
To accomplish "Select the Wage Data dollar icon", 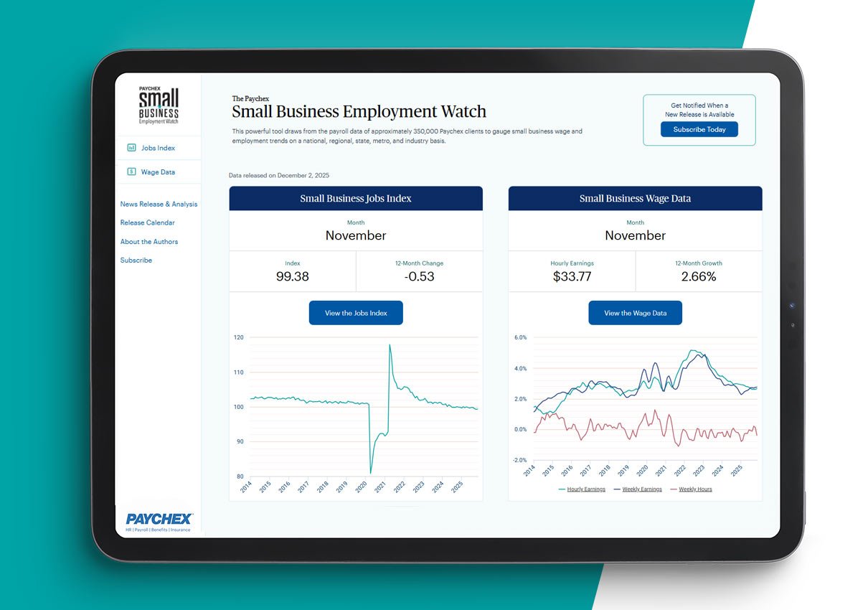I will click(x=131, y=171).
